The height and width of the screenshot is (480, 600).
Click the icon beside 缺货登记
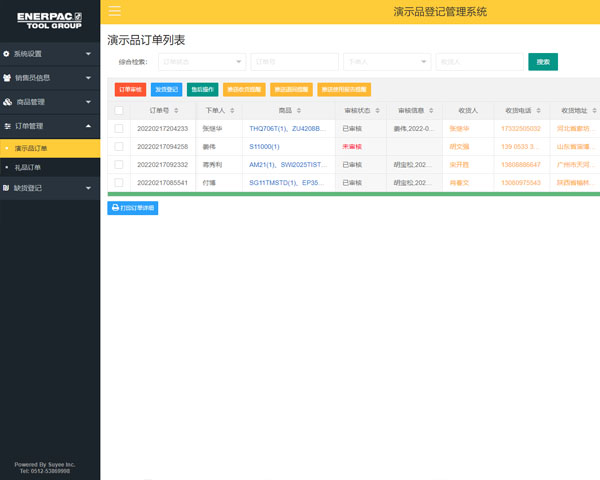pyautogui.click(x=7, y=188)
